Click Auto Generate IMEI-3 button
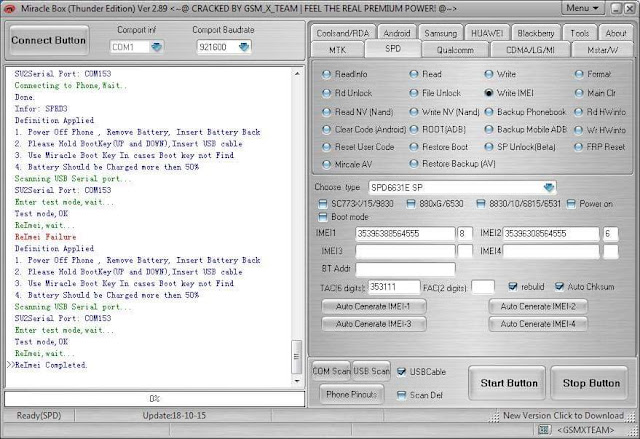The image size is (640, 439). pyautogui.click(x=373, y=324)
